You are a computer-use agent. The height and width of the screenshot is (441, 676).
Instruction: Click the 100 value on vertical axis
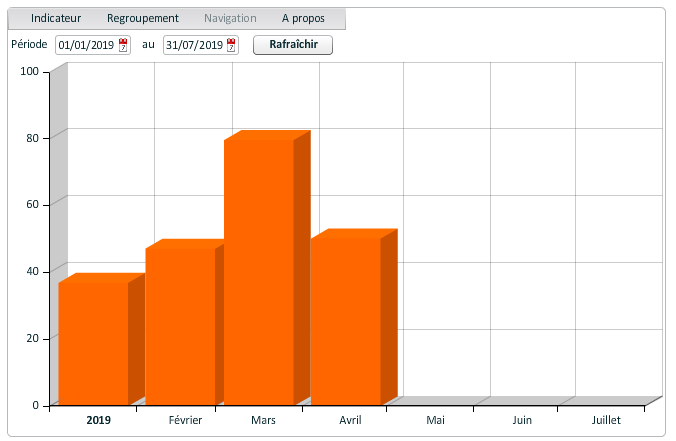click(x=29, y=71)
